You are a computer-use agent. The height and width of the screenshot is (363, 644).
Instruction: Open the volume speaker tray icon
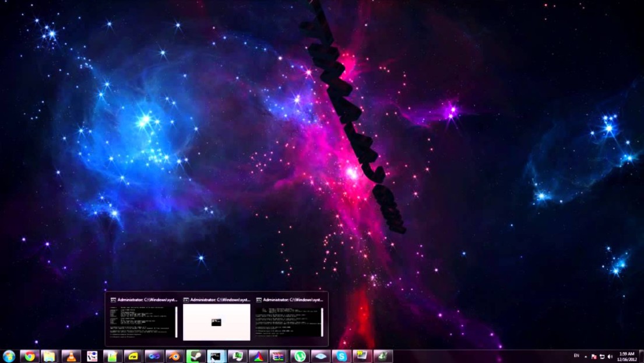(x=610, y=357)
